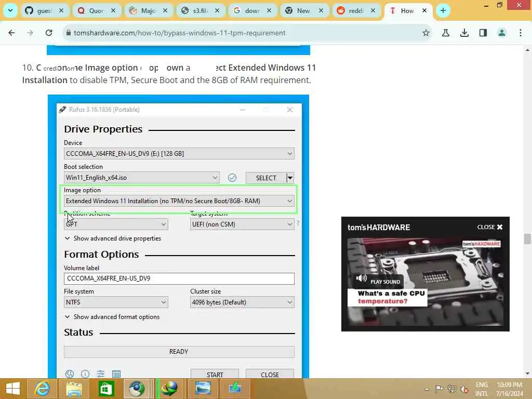Click the ISO checksum checkmark icon

pyautogui.click(x=232, y=178)
